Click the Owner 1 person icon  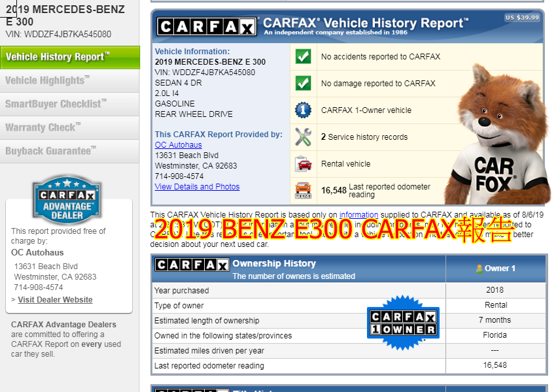click(x=479, y=269)
